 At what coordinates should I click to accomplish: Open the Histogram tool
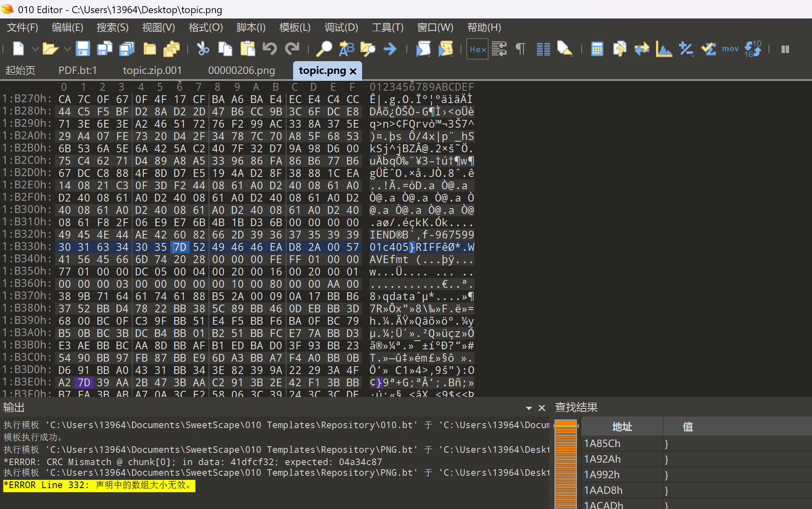point(664,49)
